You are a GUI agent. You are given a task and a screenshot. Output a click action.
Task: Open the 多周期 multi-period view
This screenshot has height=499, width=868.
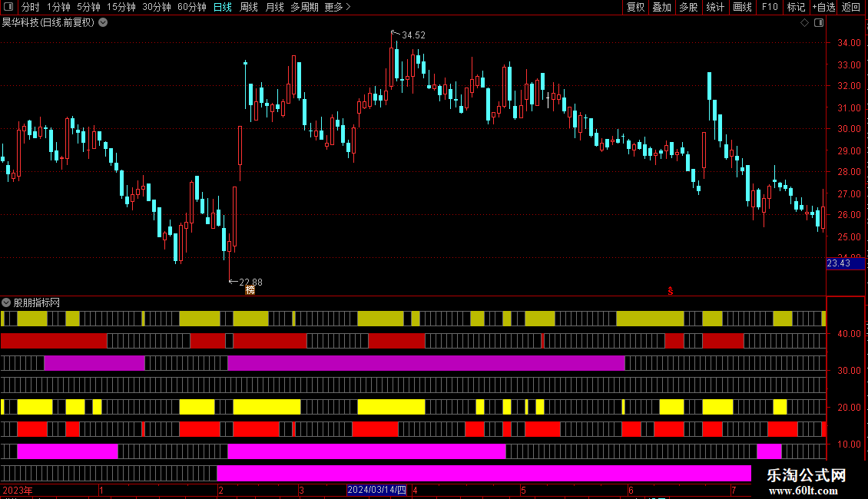pyautogui.click(x=304, y=7)
